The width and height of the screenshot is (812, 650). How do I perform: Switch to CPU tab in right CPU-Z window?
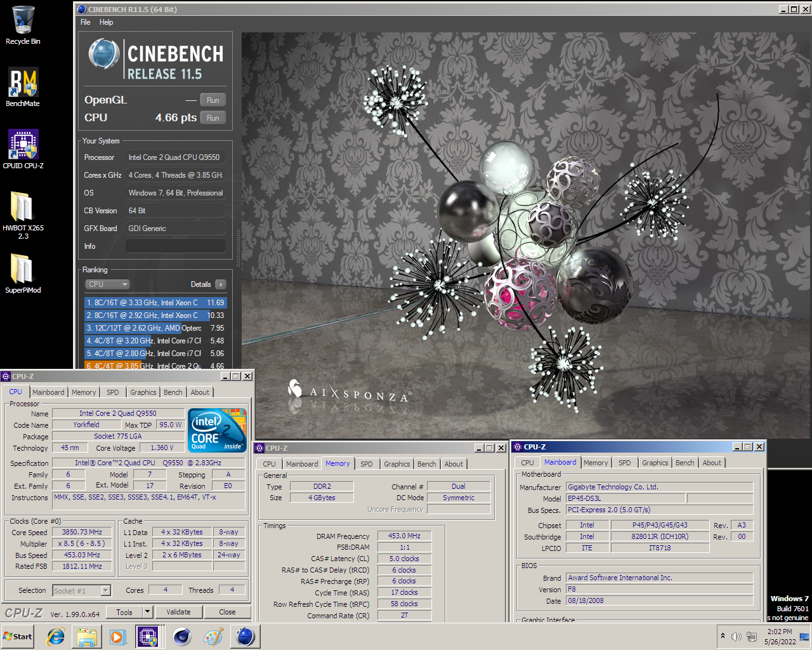coord(528,463)
